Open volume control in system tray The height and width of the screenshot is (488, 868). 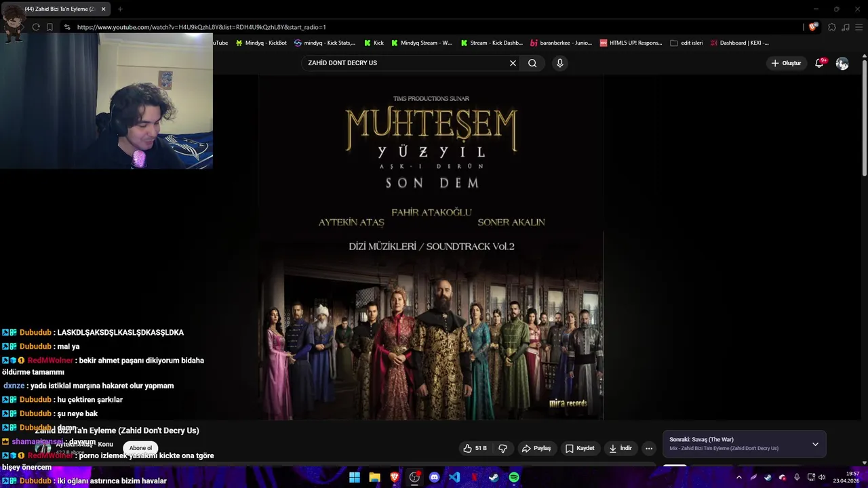tap(822, 477)
